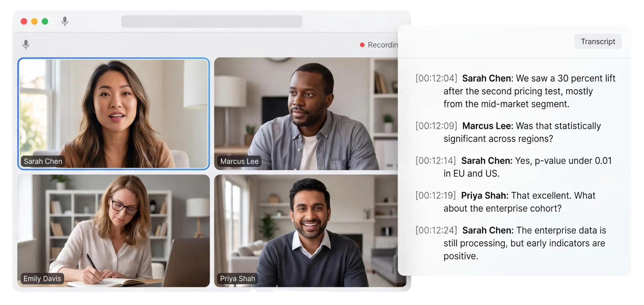Click the word 'positive.' in the transcript
Image resolution: width=644 pixels, height=305 pixels.
click(x=461, y=256)
